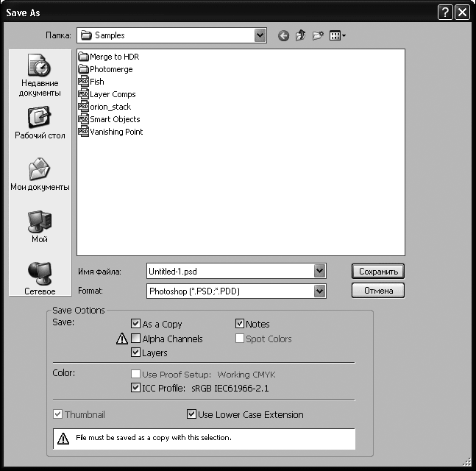Click the Save Options group label
This screenshot has height=471, width=476.
pos(78,311)
